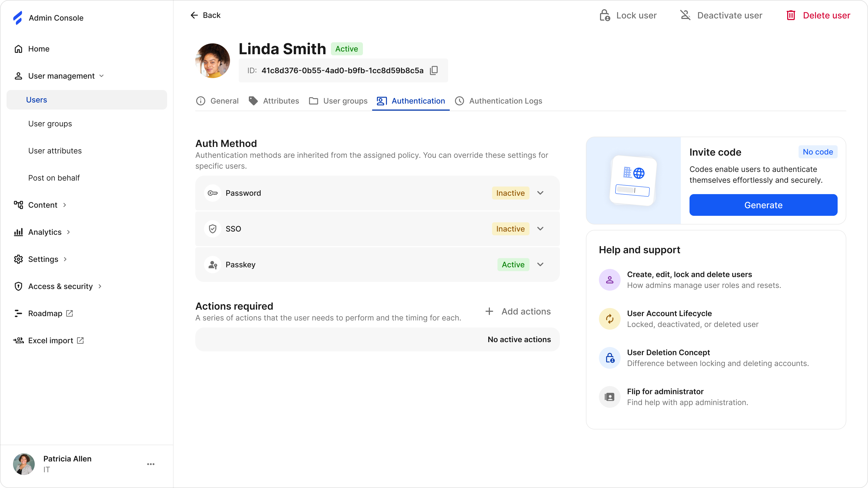This screenshot has height=488, width=868.
Task: Expand the Password auth method row
Action: [377, 193]
